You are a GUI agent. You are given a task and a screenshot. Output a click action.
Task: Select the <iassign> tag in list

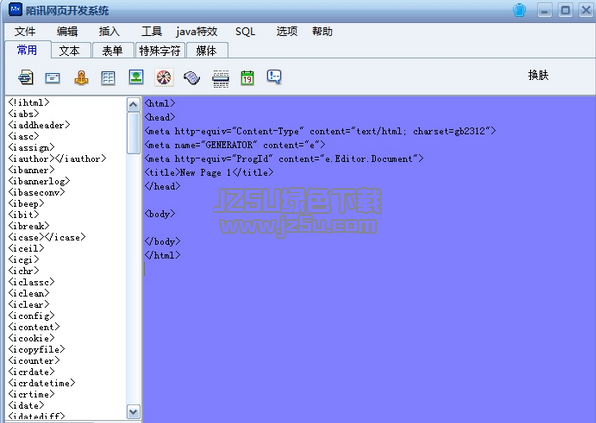(x=32, y=147)
